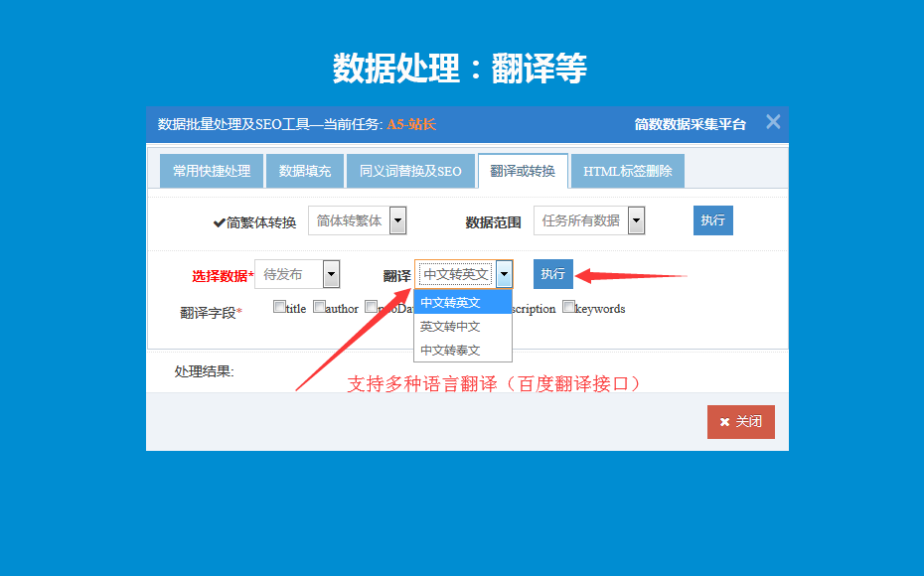Select the 翻译或转换 tab
Screen dimensions: 924x576
(523, 171)
